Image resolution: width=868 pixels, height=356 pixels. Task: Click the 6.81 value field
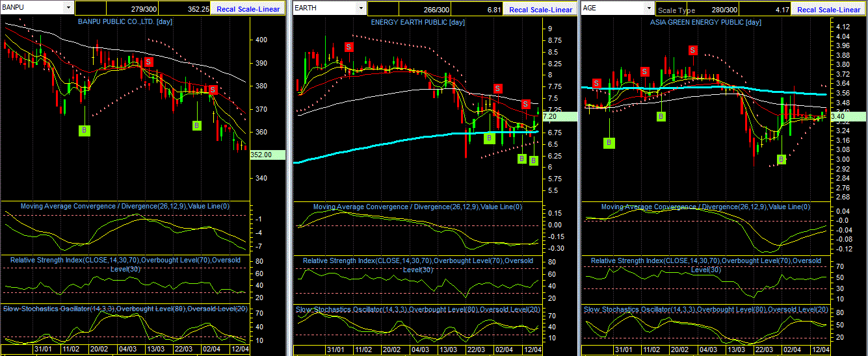click(478, 9)
